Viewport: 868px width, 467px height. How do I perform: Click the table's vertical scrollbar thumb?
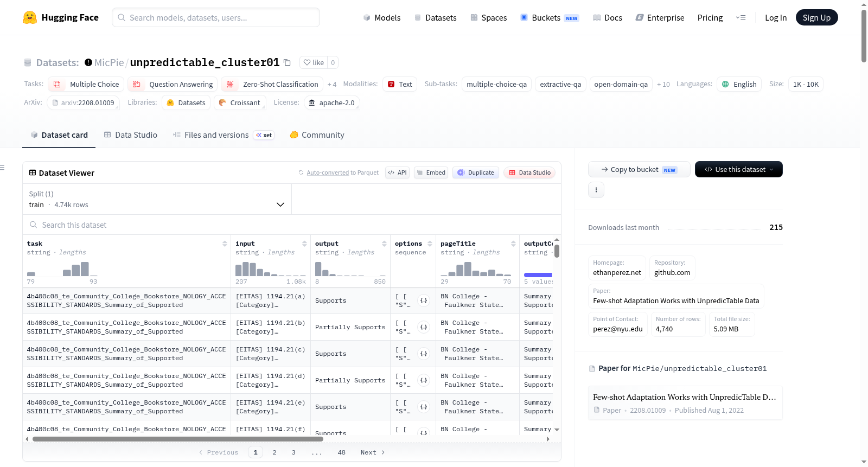click(557, 252)
